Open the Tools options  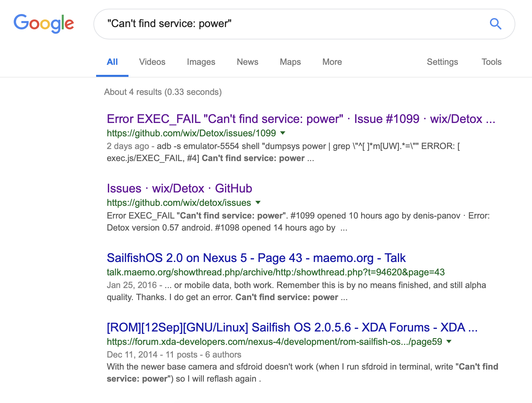pos(491,62)
